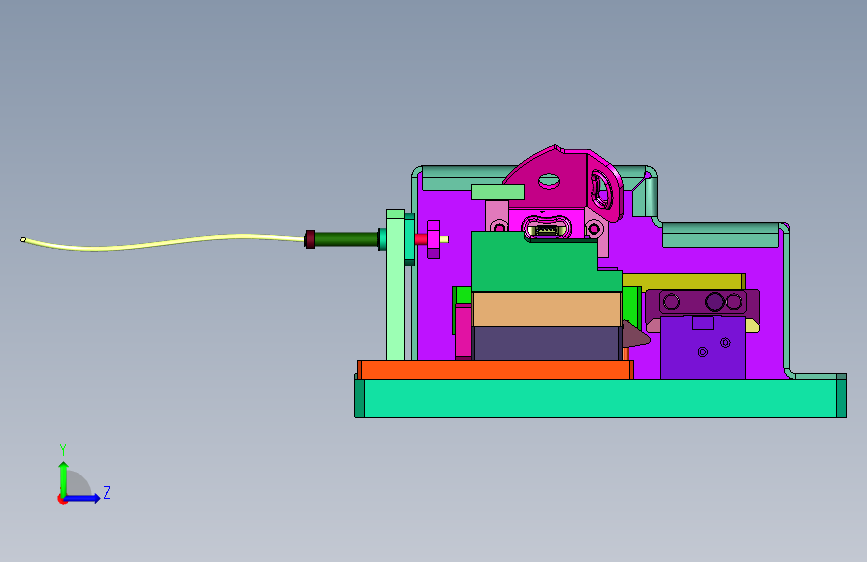Image resolution: width=867 pixels, height=562 pixels.
Task: Select the olive yellow horizontal bar
Action: 684,282
